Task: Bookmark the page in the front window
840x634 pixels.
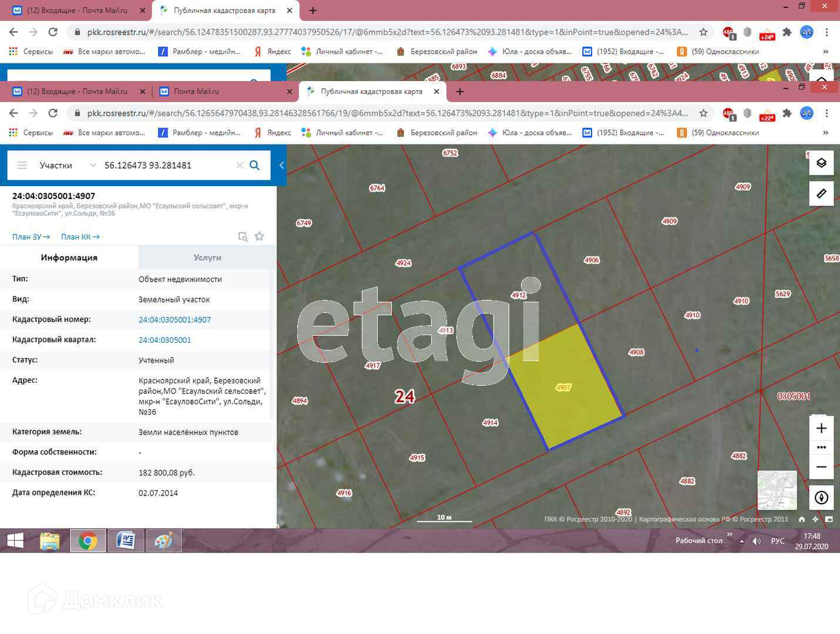Action: (703, 113)
